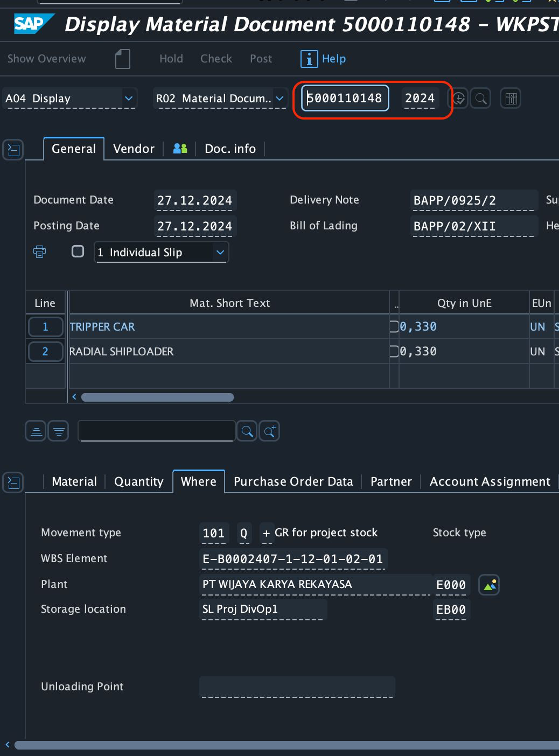Click Show Overview button
Screen dimensions: 559x756
click(x=47, y=59)
